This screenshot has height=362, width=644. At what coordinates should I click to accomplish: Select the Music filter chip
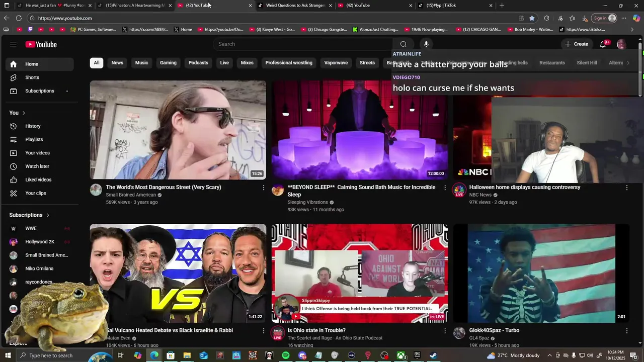click(x=141, y=63)
